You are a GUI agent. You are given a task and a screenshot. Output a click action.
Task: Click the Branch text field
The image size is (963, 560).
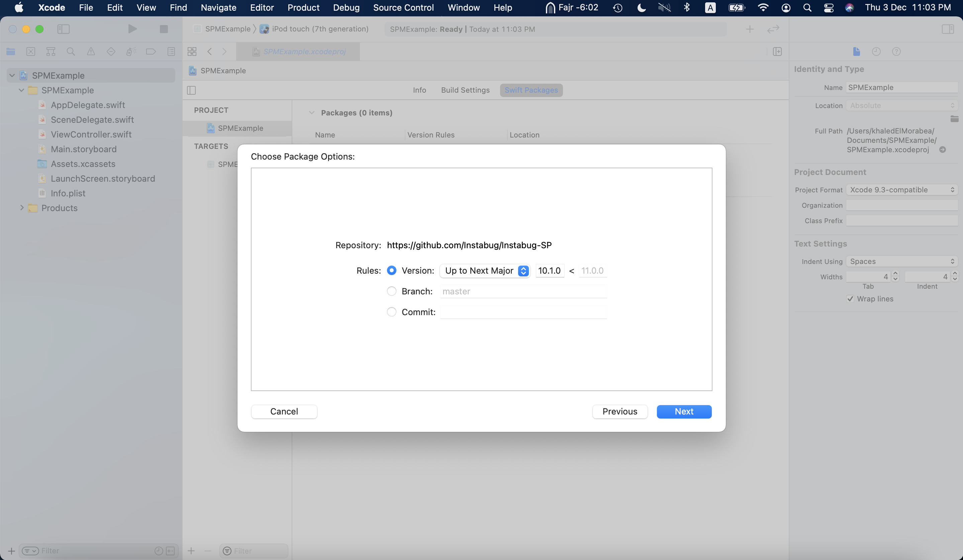point(523,291)
